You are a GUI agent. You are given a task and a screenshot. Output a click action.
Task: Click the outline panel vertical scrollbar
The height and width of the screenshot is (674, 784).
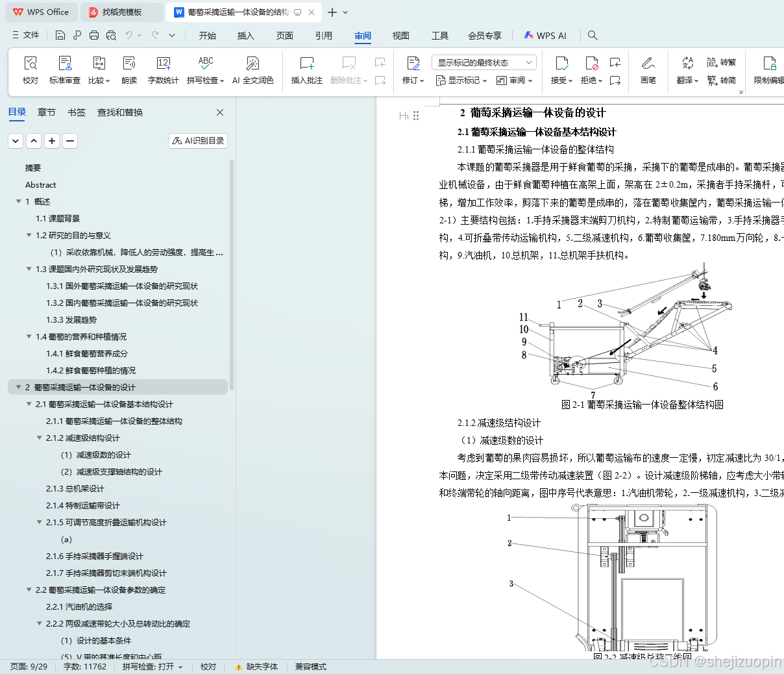point(232,275)
